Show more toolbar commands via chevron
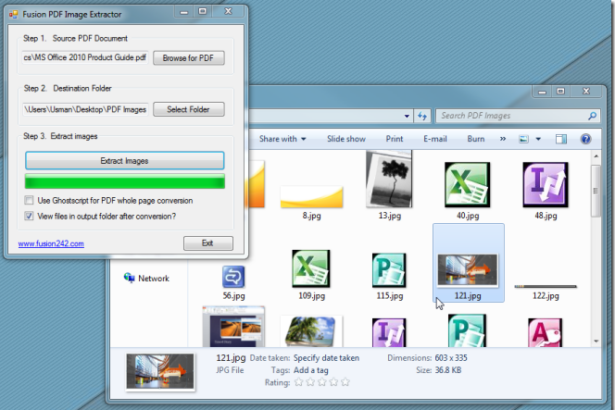615x410 pixels. tap(500, 139)
